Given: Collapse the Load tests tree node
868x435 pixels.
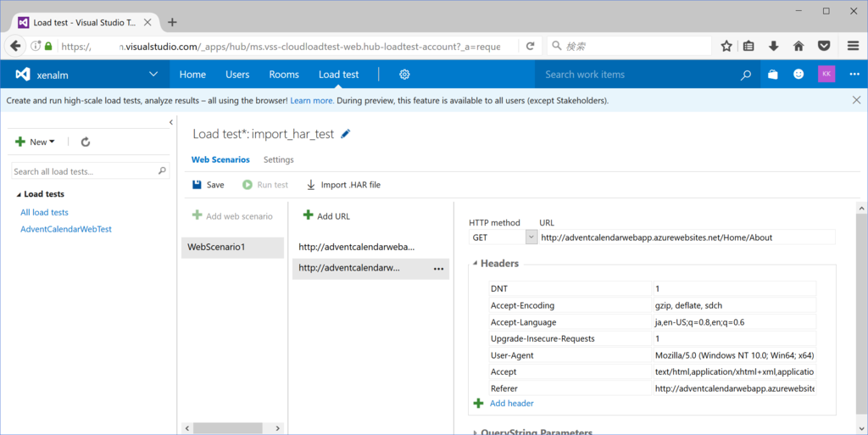Looking at the screenshot, I should pyautogui.click(x=19, y=194).
